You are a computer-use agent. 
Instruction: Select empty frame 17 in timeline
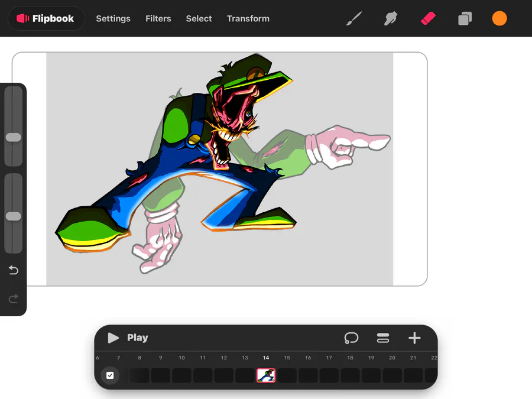pos(329,375)
